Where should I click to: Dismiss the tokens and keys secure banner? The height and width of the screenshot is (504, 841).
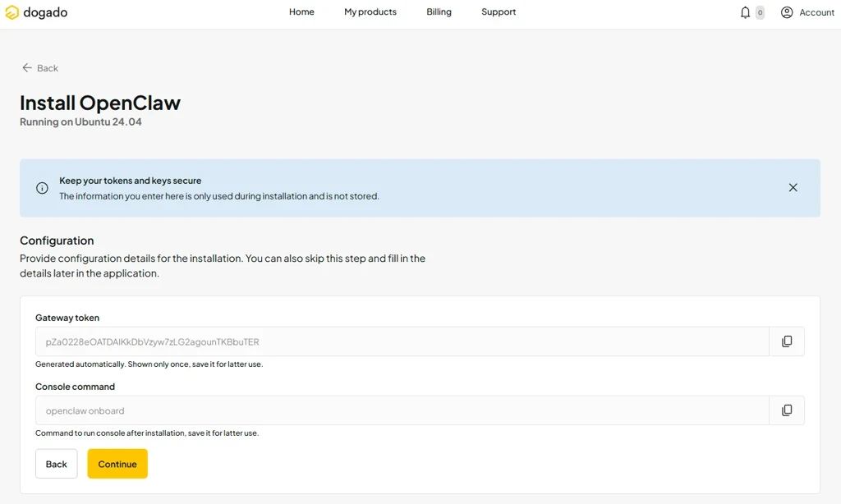(x=793, y=188)
